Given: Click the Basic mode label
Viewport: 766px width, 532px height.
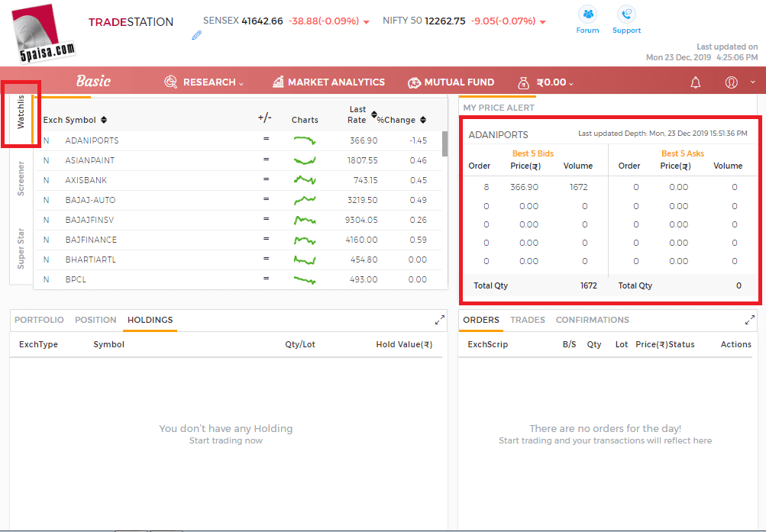Looking at the screenshot, I should point(93,81).
